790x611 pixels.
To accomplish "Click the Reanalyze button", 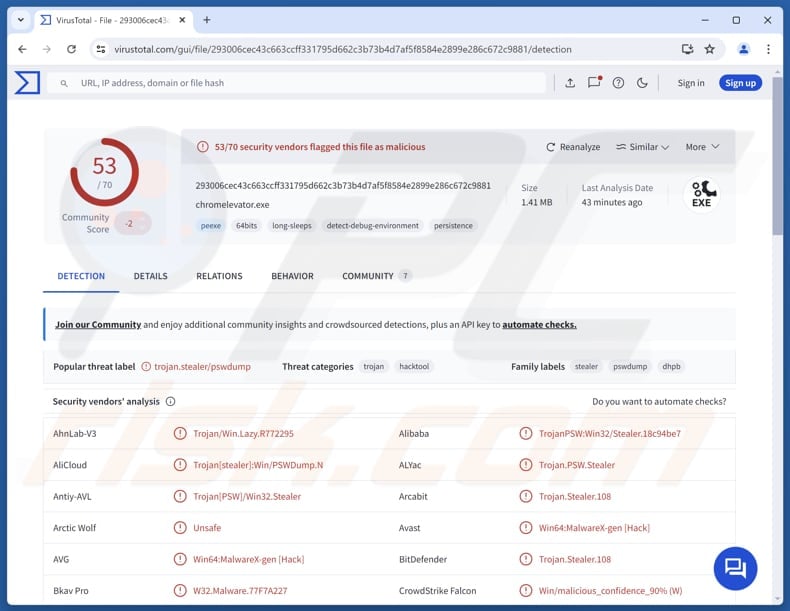I will (573, 147).
